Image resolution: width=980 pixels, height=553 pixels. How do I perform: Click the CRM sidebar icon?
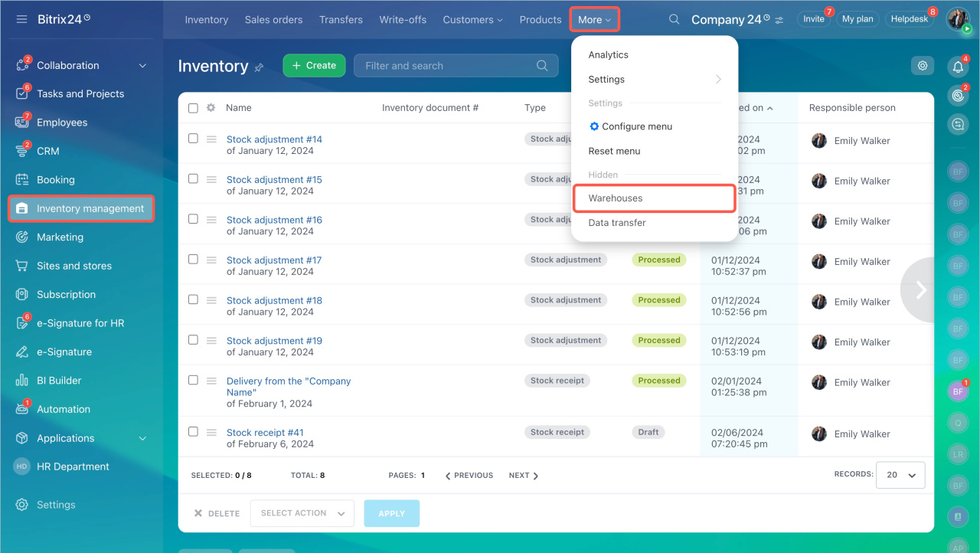coord(22,151)
